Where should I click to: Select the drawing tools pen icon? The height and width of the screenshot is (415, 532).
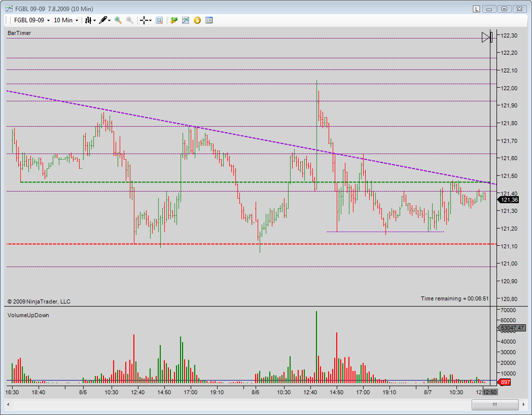point(103,20)
